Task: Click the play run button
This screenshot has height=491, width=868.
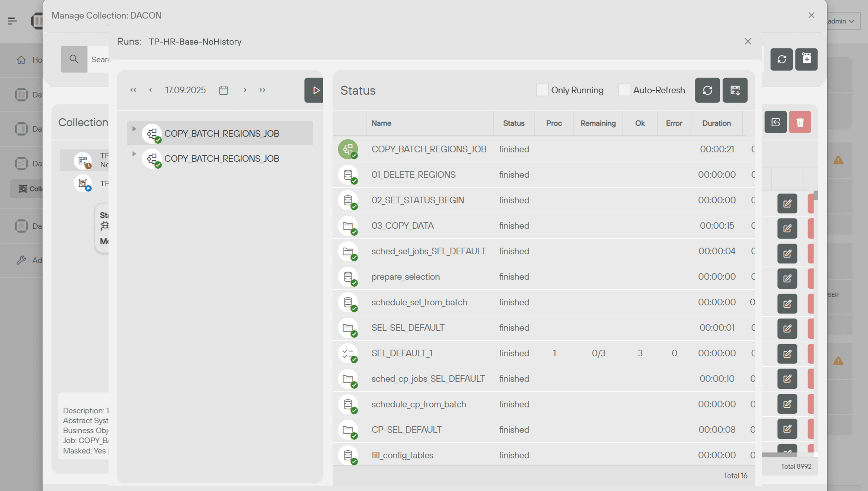Action: (x=314, y=90)
